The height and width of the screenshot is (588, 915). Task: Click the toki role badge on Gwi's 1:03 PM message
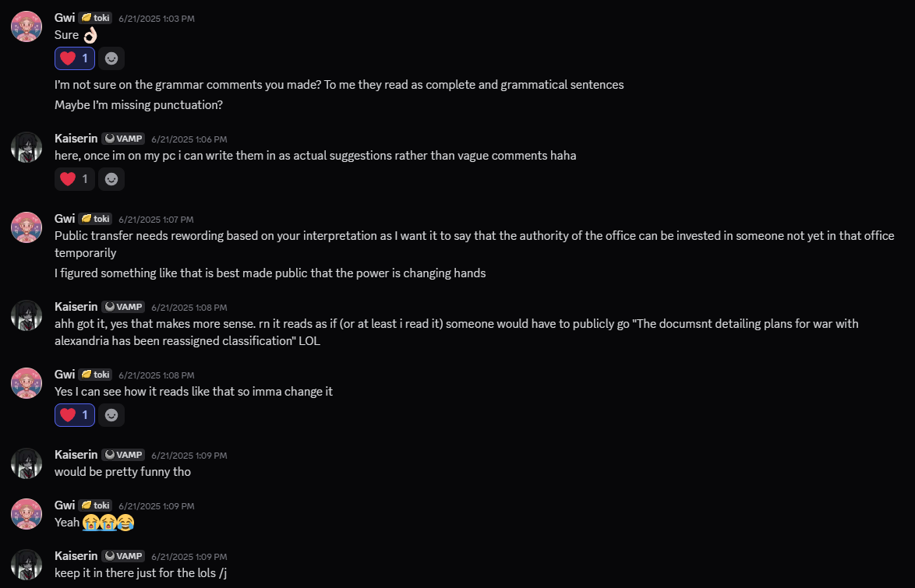(x=95, y=18)
